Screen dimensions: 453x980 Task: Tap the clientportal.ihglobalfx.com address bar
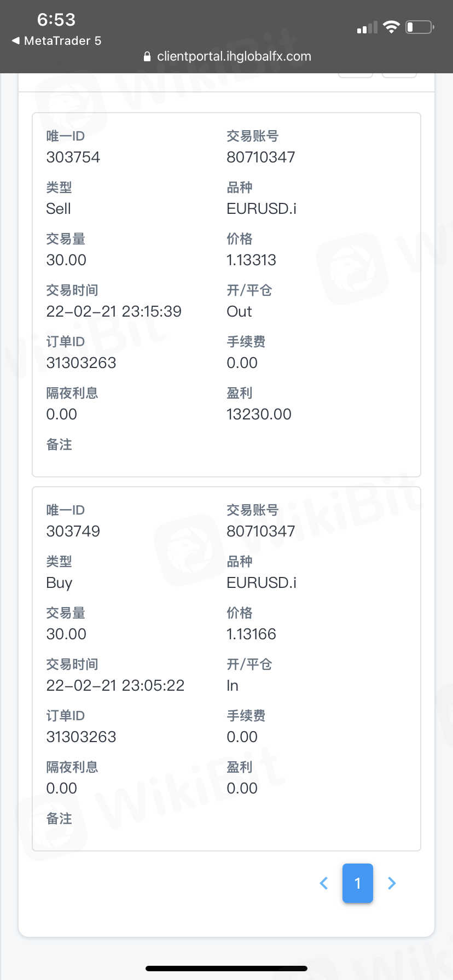234,56
